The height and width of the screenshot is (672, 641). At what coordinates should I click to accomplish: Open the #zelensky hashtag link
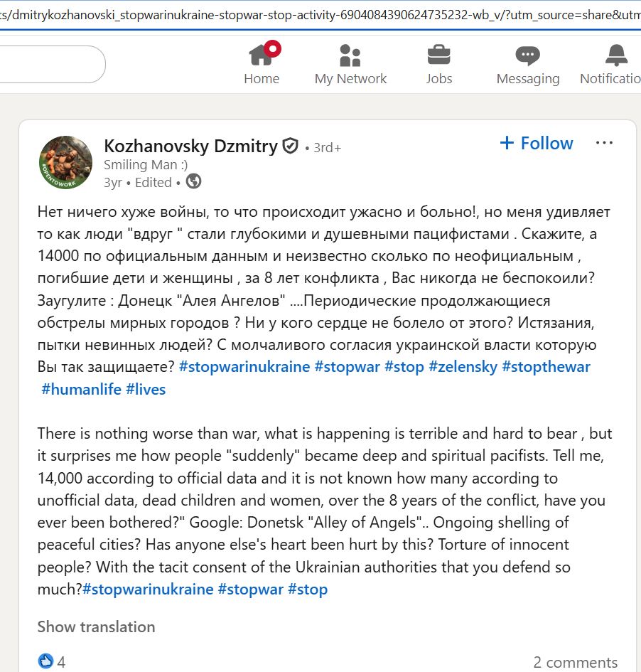pyautogui.click(x=463, y=367)
